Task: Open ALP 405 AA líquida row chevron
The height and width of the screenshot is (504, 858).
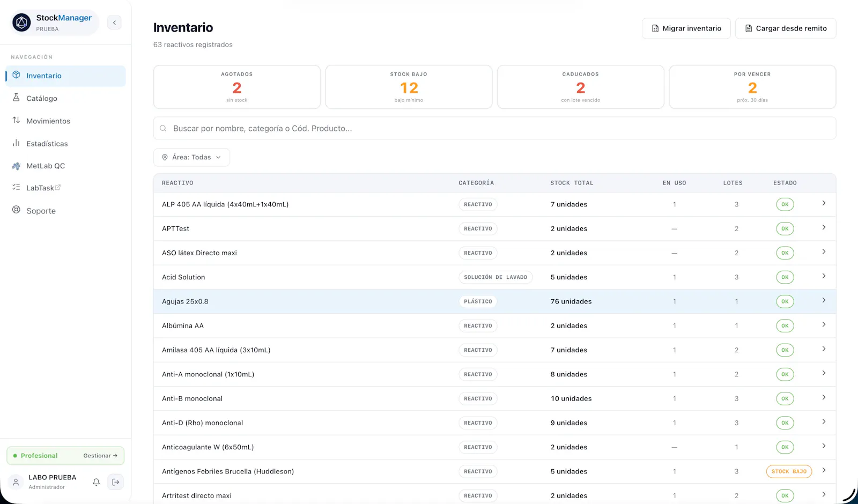Action: [x=824, y=203]
